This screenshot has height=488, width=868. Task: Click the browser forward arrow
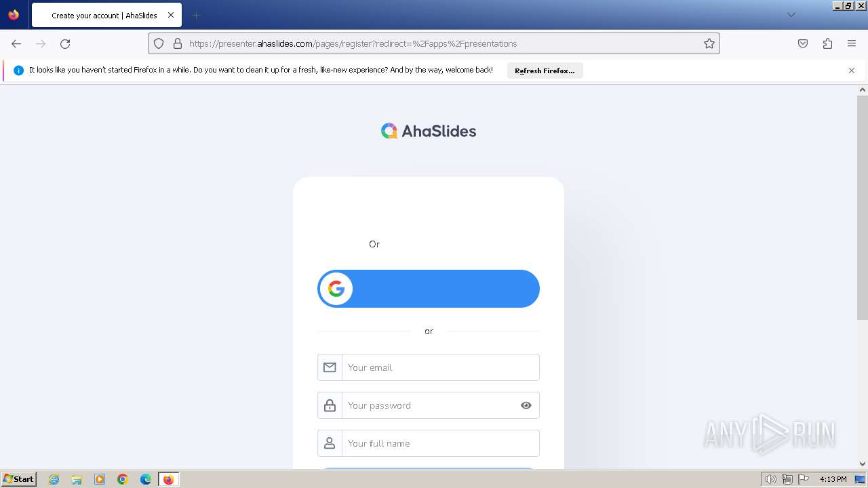41,43
